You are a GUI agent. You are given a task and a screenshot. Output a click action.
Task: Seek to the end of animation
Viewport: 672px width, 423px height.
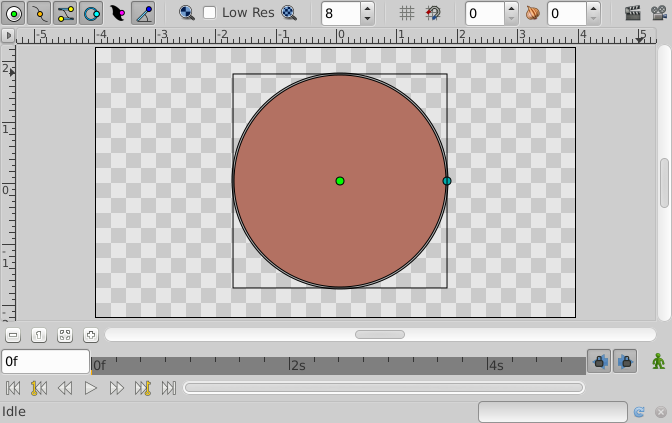pyautogui.click(x=169, y=388)
